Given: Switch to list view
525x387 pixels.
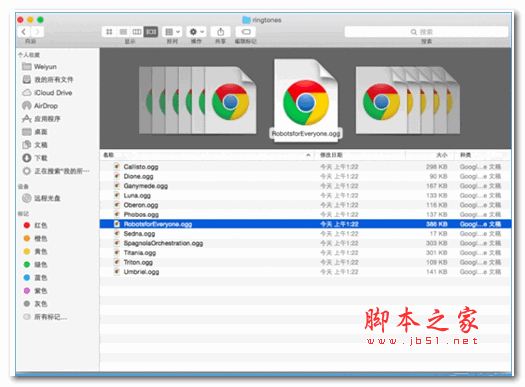Looking at the screenshot, I should click(x=123, y=32).
